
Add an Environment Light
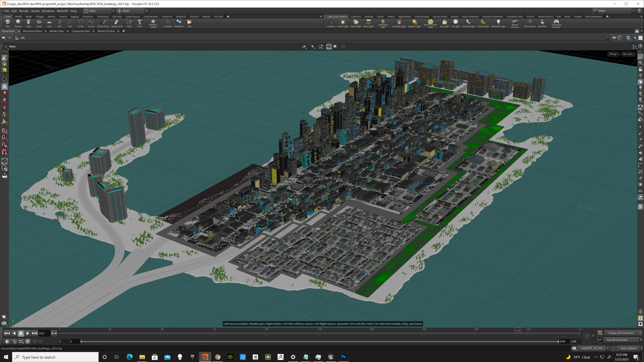coord(430,23)
